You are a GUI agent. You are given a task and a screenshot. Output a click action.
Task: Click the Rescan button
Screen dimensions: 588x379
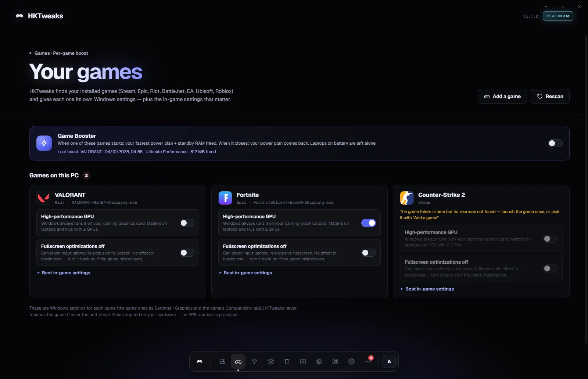tap(550, 96)
